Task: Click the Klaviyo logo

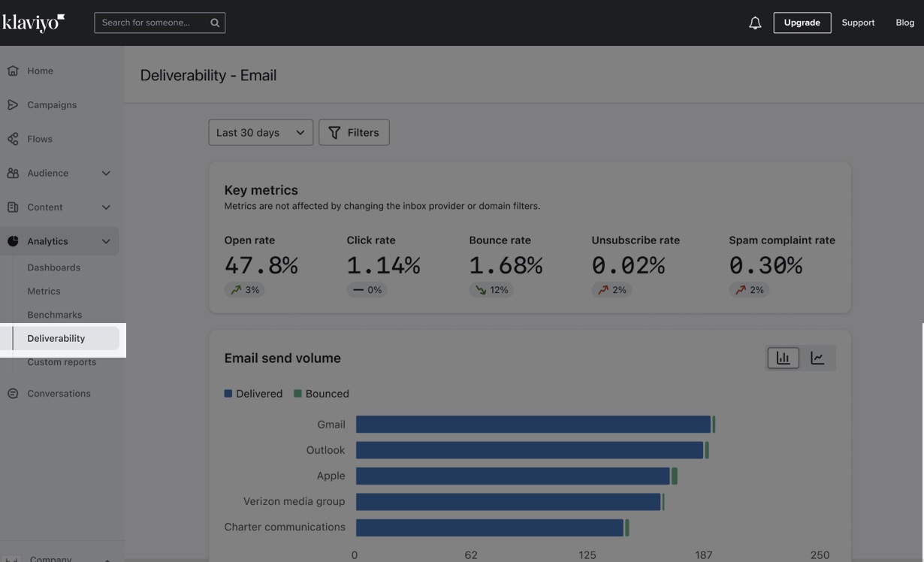Action: (x=34, y=22)
